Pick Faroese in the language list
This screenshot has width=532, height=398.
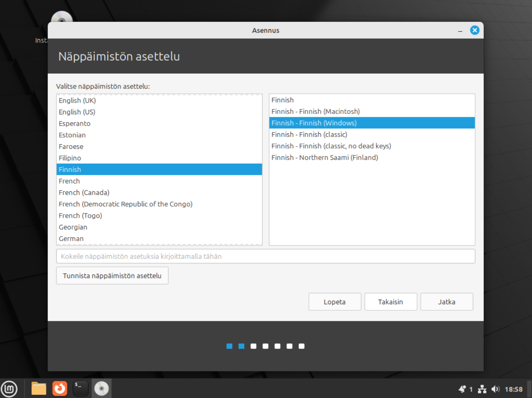159,146
